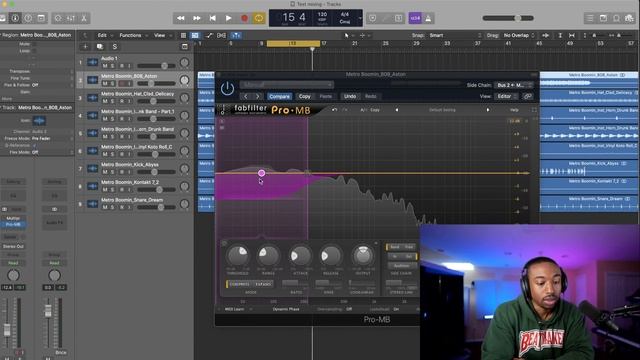Viewport: 640px width, 360px height.
Task: Select the Metro Boomin_Hat_Clsd_Delicacy track icon
Action: (93, 98)
